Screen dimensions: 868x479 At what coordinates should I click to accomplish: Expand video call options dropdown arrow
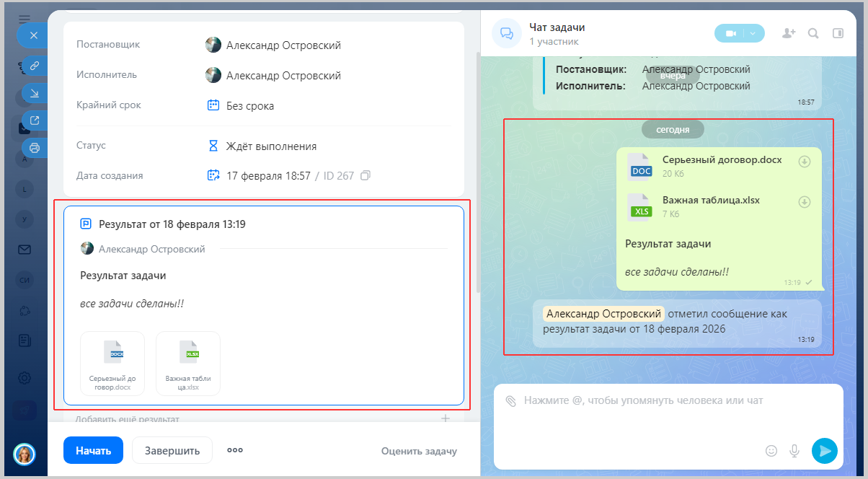[753, 33]
